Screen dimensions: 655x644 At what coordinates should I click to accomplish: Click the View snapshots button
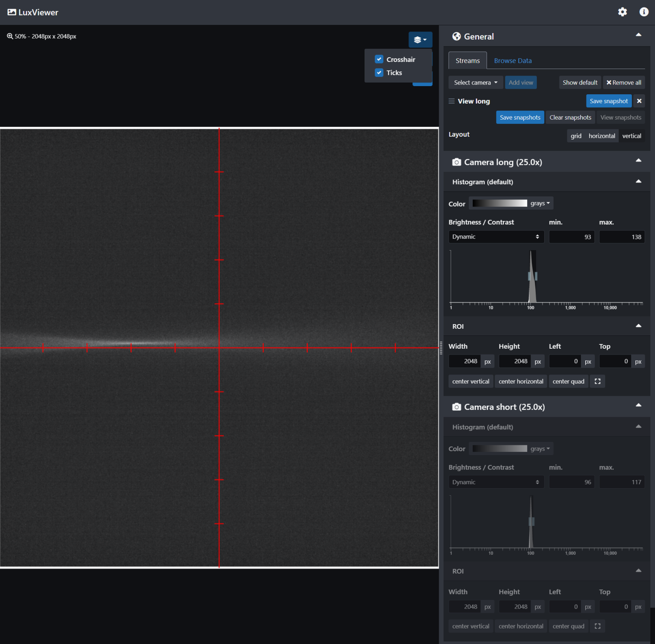point(621,117)
